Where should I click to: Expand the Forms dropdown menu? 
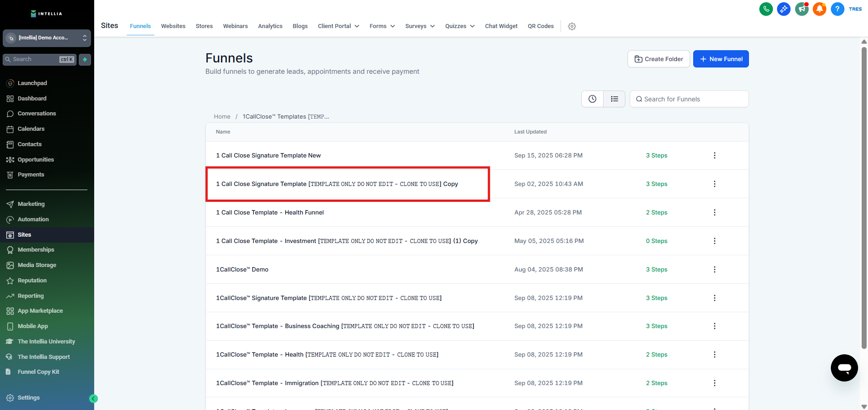tap(382, 26)
